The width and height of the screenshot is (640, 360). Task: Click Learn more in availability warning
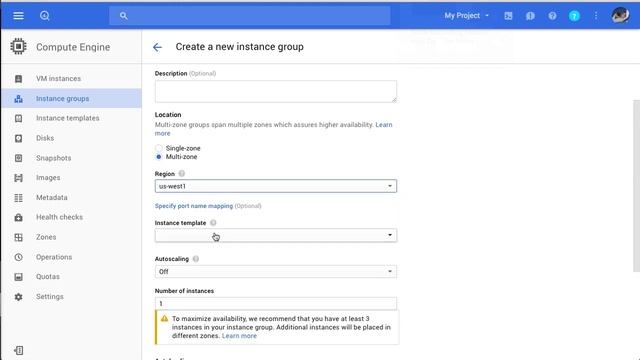point(239,336)
